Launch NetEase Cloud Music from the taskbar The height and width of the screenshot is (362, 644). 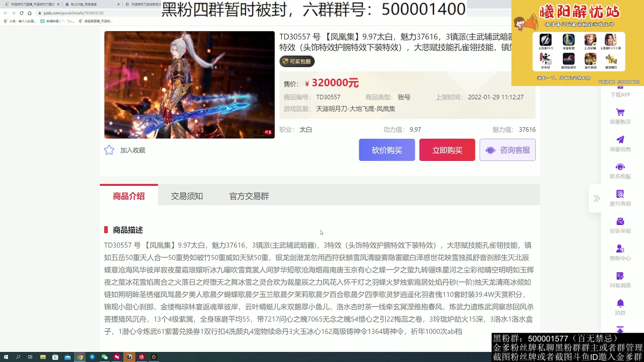[142, 357]
